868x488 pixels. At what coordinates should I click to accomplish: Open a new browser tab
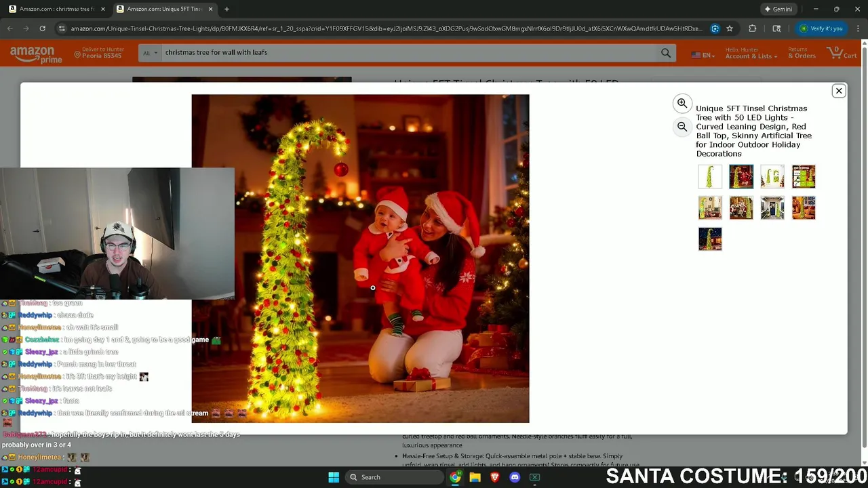tap(226, 9)
